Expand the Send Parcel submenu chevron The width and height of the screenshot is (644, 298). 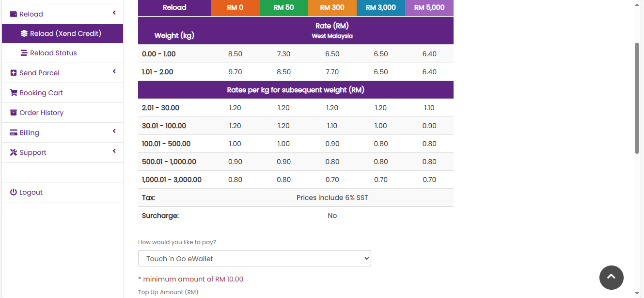point(114,72)
